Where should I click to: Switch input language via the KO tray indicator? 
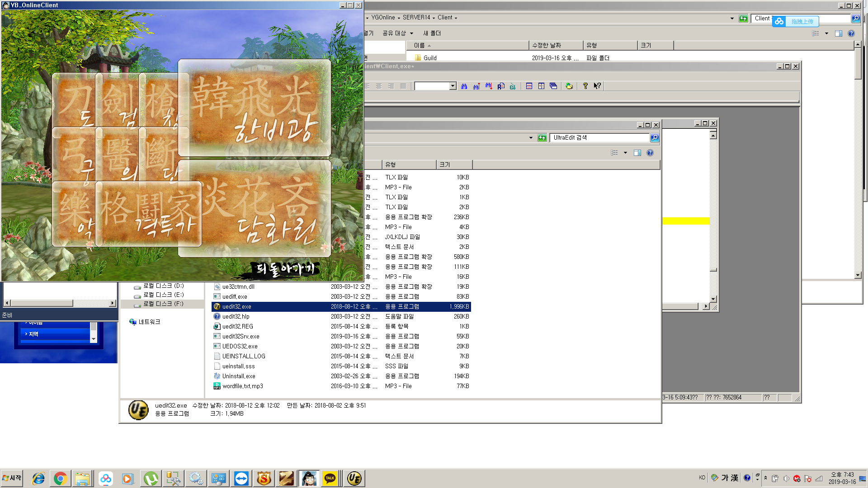click(x=702, y=478)
